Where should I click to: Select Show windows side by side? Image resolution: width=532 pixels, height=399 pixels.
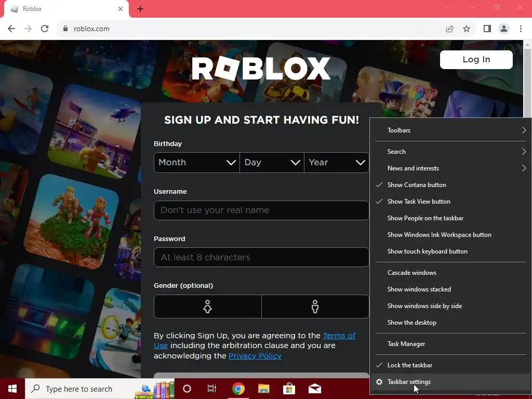[450, 306]
